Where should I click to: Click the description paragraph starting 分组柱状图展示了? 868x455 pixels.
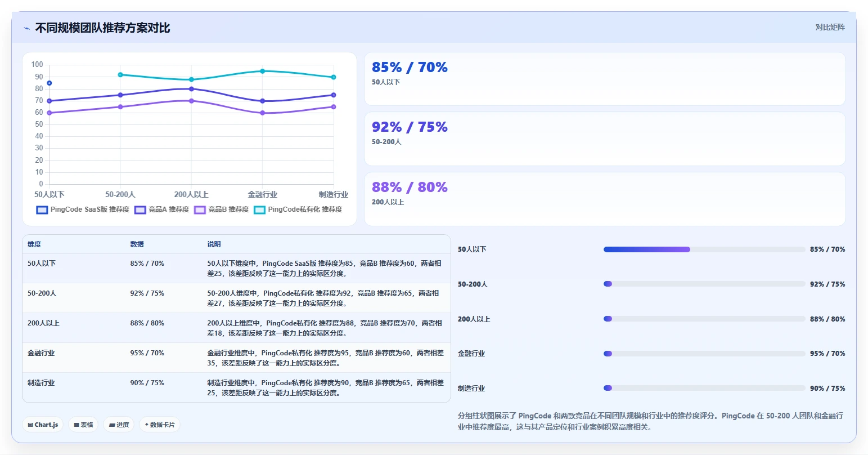(x=651, y=421)
